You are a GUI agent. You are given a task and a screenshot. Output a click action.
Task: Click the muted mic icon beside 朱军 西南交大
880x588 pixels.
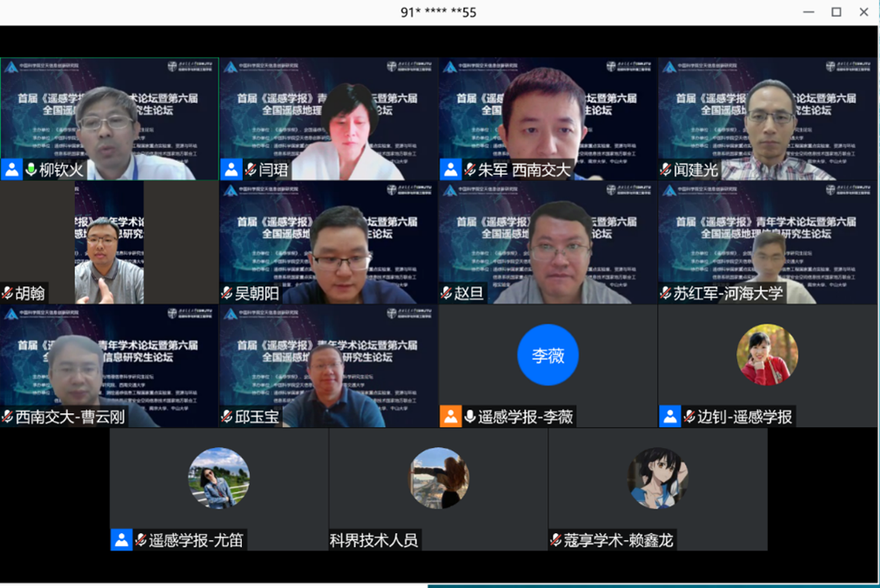coord(470,170)
